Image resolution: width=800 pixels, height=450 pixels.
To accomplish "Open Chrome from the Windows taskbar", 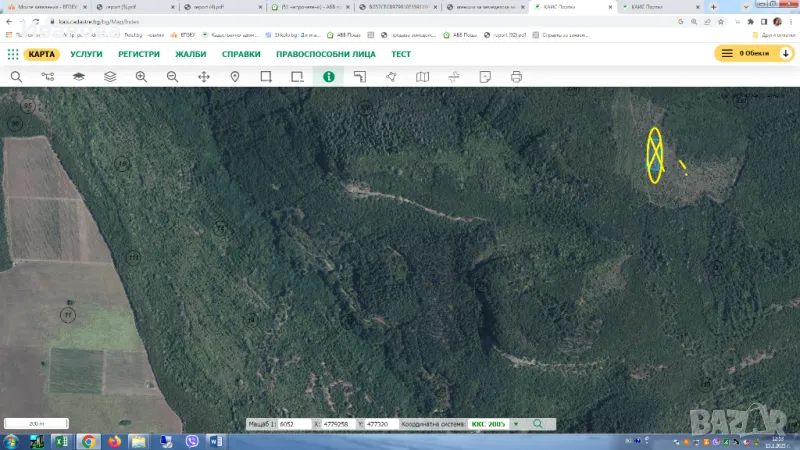I will pos(88,441).
